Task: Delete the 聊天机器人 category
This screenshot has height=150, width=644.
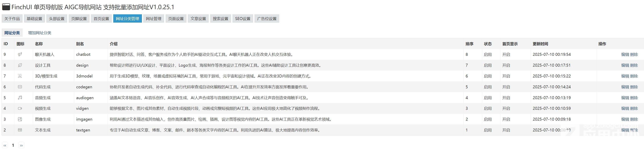Action: [634, 54]
